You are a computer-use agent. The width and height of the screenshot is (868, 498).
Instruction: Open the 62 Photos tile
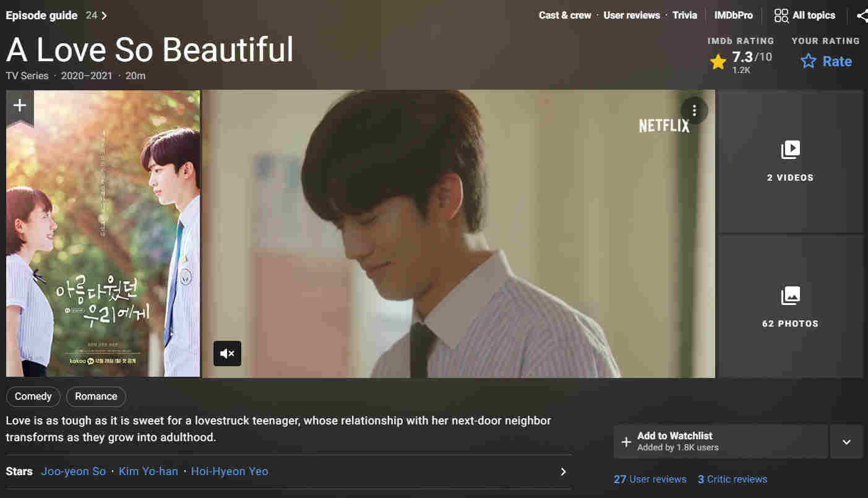pos(790,306)
